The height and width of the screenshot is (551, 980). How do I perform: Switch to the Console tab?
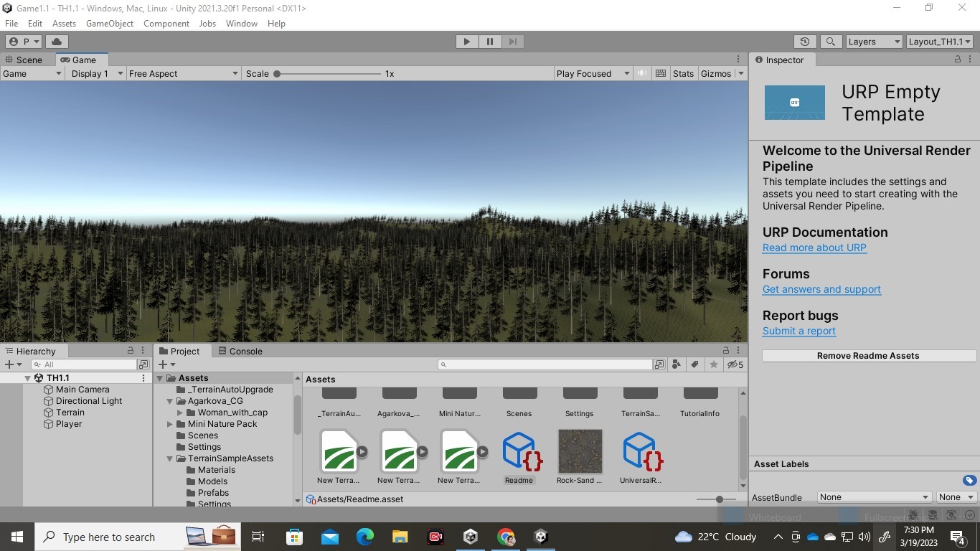click(x=240, y=351)
